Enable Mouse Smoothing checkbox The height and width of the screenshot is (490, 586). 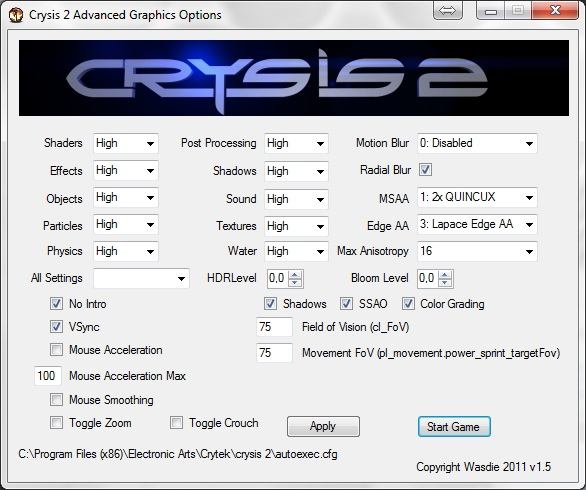(56, 400)
